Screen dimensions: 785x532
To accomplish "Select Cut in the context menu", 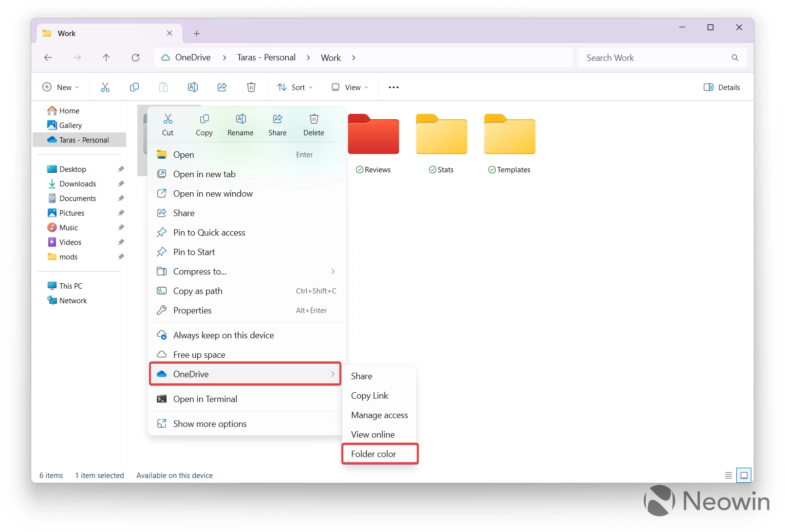I will coord(168,125).
